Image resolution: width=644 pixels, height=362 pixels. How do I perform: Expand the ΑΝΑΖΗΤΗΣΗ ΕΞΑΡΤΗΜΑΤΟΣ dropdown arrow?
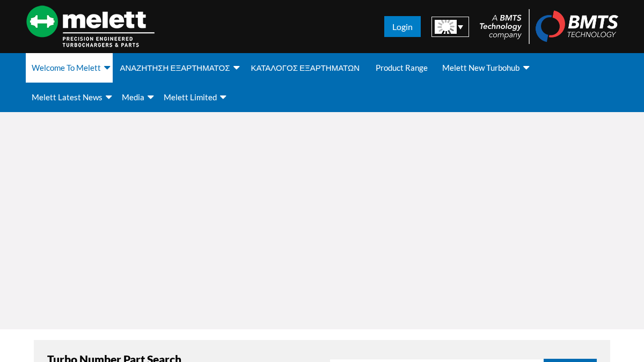pyautogui.click(x=236, y=68)
